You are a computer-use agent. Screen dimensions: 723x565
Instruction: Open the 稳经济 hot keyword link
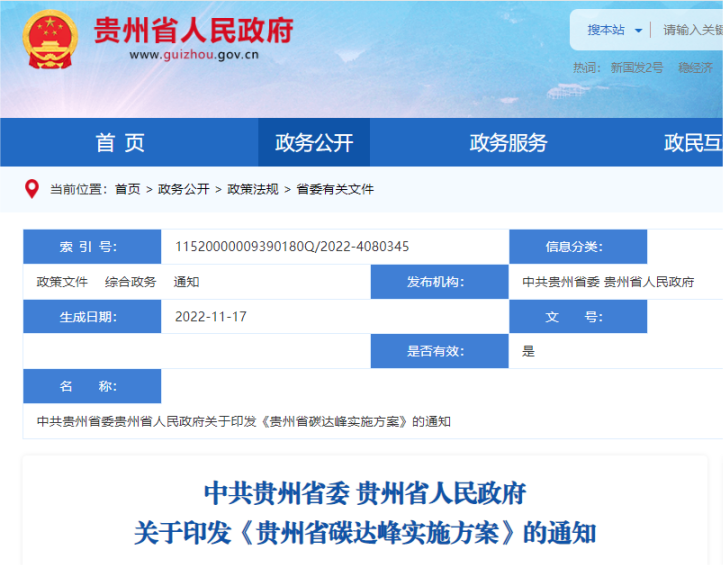coord(695,68)
